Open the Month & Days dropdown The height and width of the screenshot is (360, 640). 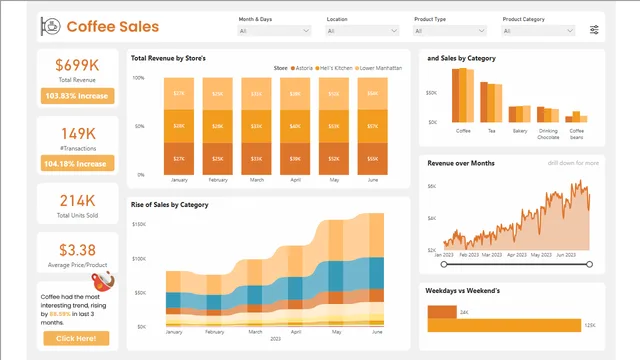pyautogui.click(x=274, y=31)
